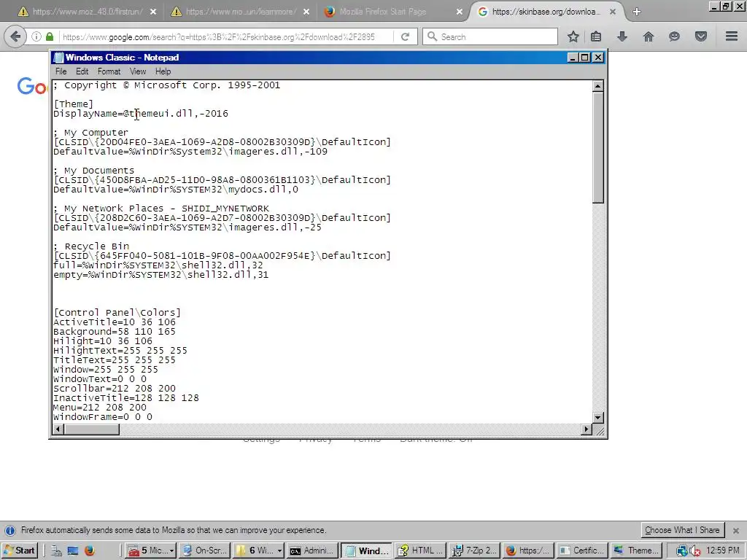Click the line "[Theme]" in Notepad
Screen dimensions: 747x560
[x=74, y=104]
